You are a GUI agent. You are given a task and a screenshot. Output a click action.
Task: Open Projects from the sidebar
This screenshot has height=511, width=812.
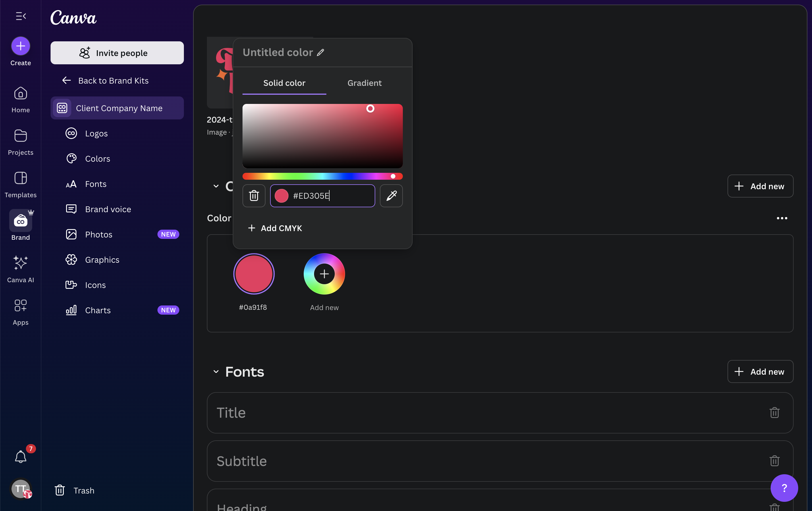click(x=21, y=142)
